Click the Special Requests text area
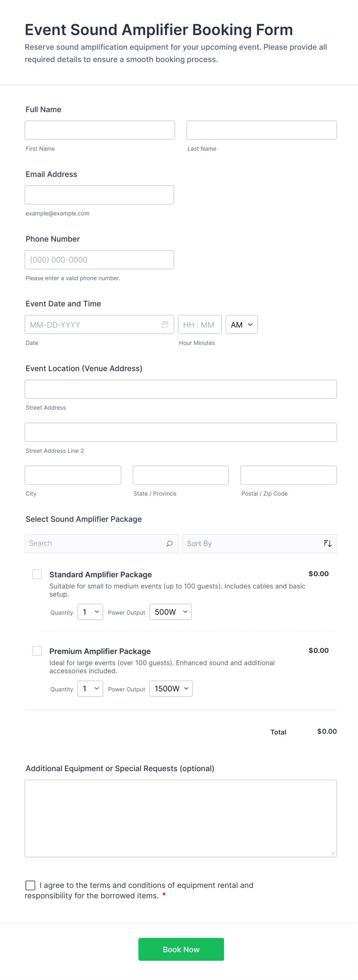 [x=181, y=818]
